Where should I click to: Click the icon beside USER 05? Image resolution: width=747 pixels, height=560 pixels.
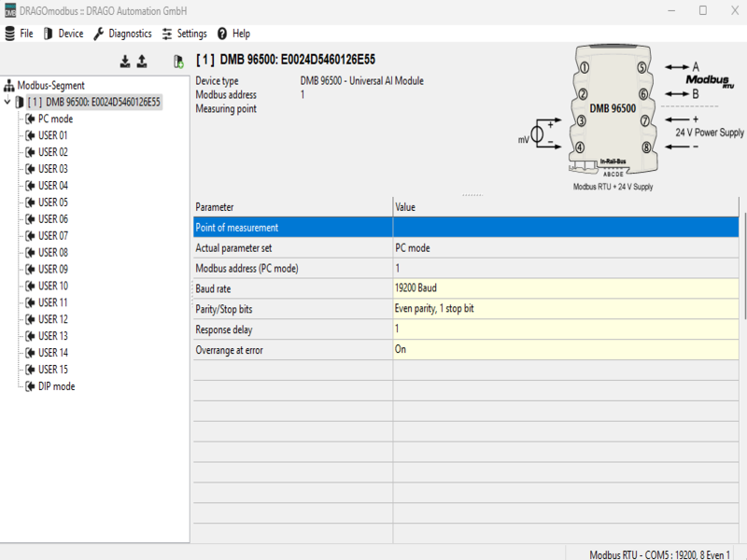click(30, 203)
